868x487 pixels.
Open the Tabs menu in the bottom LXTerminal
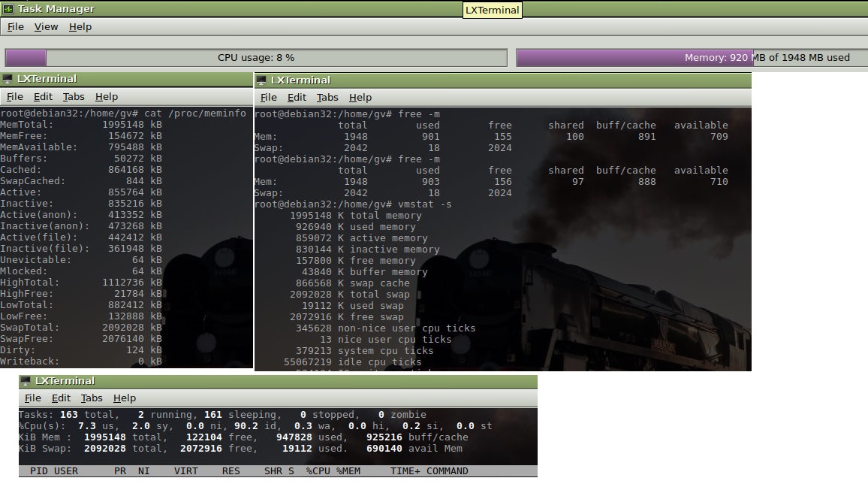[92, 398]
